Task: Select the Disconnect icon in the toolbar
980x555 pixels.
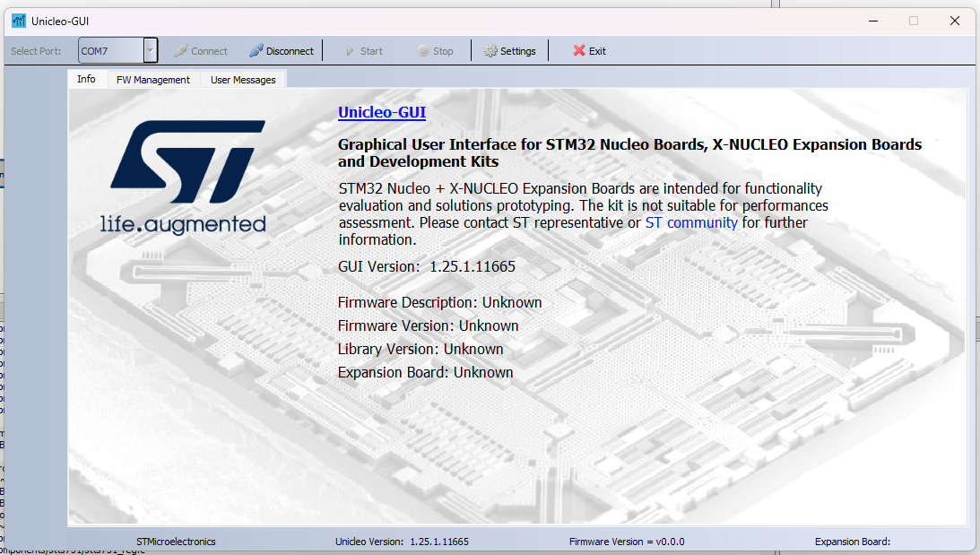Action: pyautogui.click(x=255, y=51)
